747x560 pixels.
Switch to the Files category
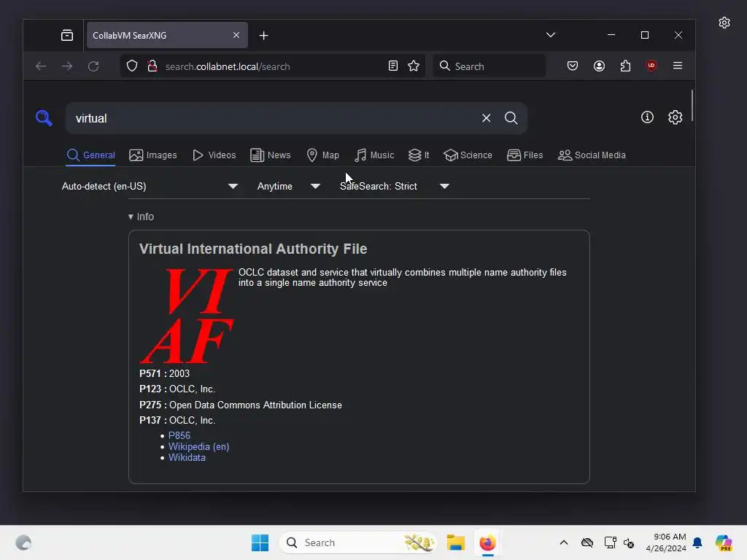click(525, 155)
